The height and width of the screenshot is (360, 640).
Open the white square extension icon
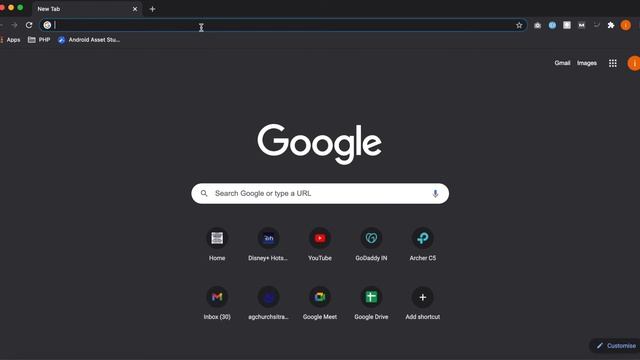coord(567,25)
